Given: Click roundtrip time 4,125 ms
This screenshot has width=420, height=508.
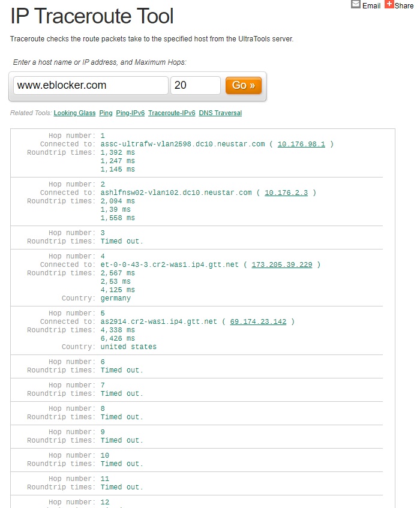Looking at the screenshot, I should point(118,290).
